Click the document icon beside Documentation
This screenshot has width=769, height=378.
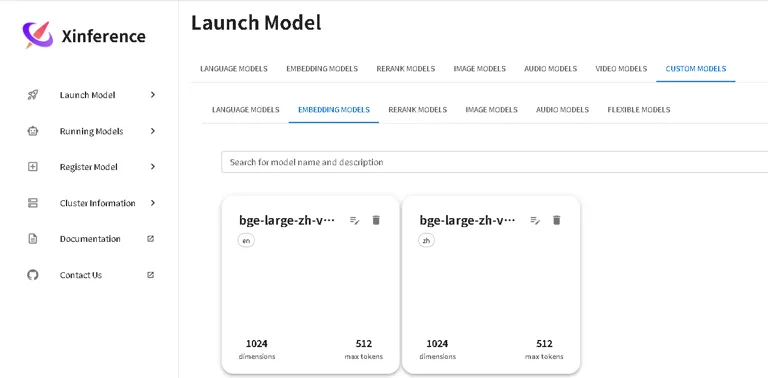coord(33,239)
